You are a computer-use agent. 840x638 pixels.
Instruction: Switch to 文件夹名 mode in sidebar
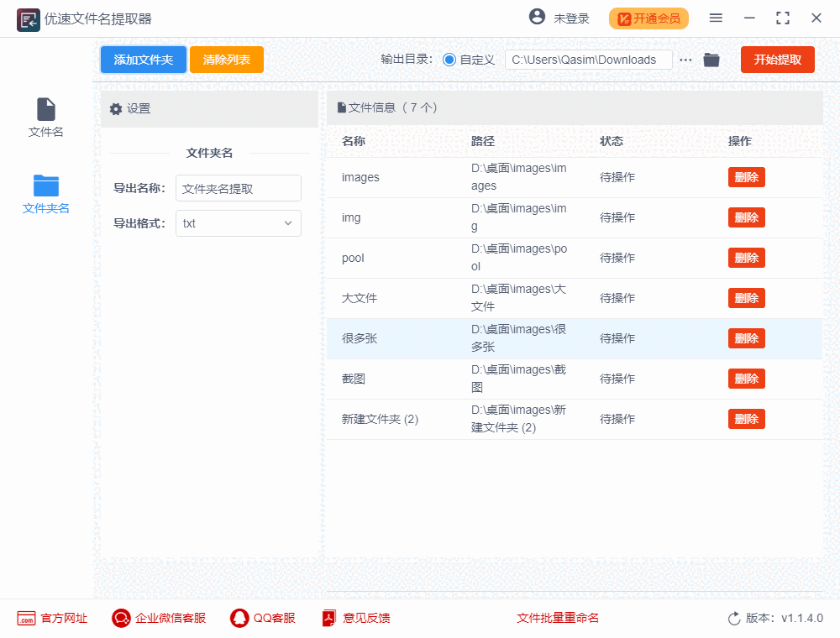(x=45, y=193)
